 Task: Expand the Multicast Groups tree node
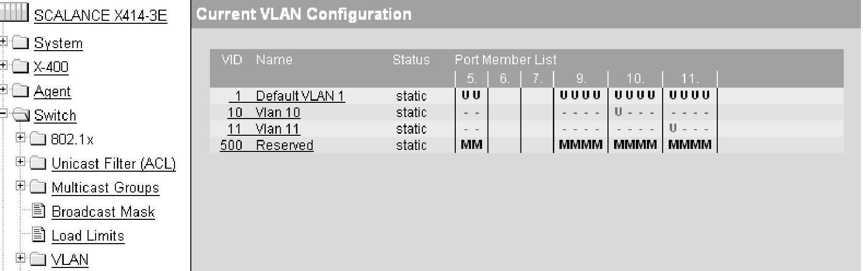coord(20,185)
